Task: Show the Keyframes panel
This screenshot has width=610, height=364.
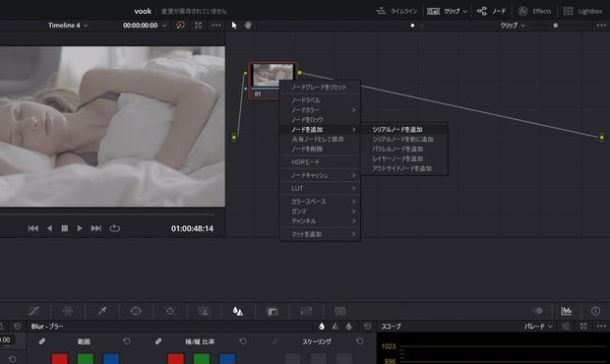Action: point(538,310)
